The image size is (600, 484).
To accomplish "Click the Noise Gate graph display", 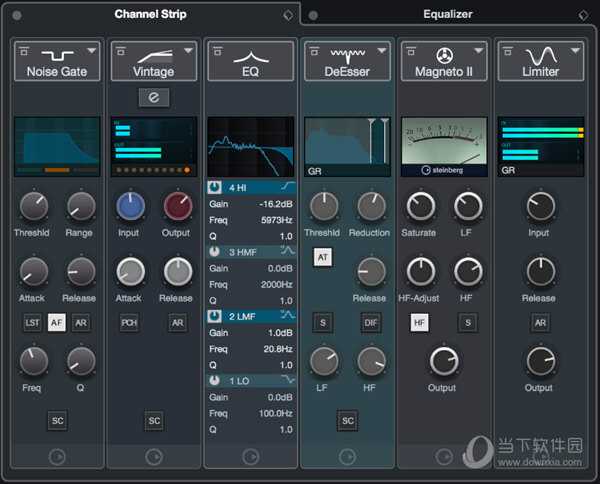I will pyautogui.click(x=57, y=147).
